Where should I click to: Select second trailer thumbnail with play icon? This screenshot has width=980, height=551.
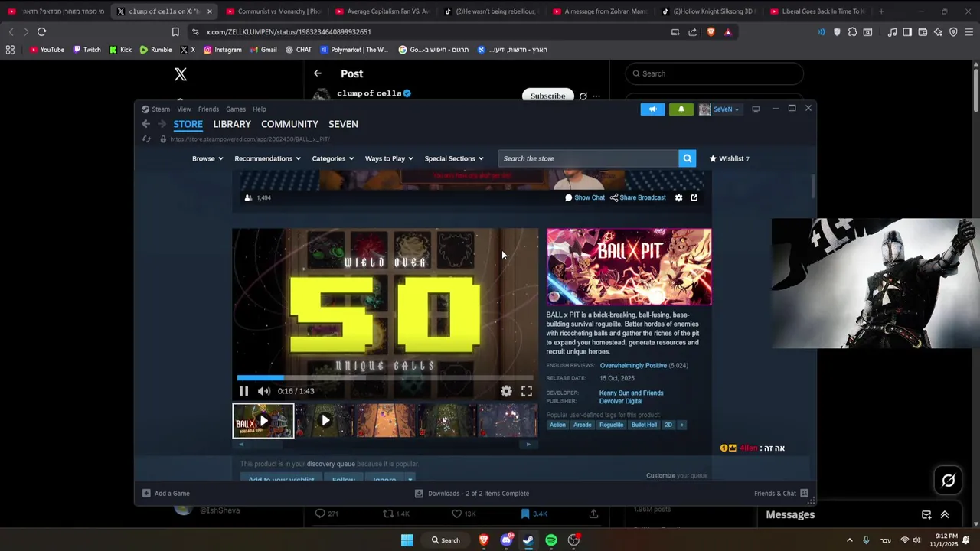coord(325,420)
